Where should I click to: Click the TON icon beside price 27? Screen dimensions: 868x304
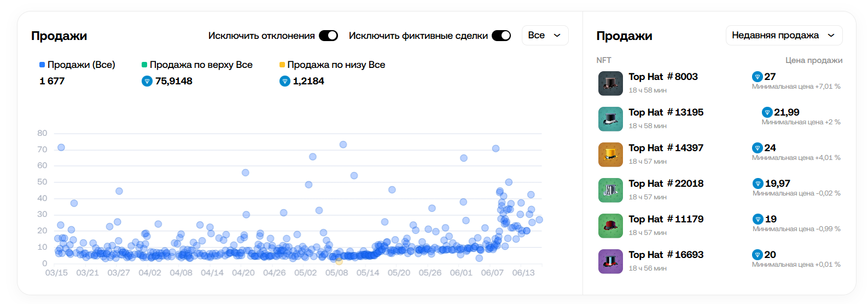point(758,77)
